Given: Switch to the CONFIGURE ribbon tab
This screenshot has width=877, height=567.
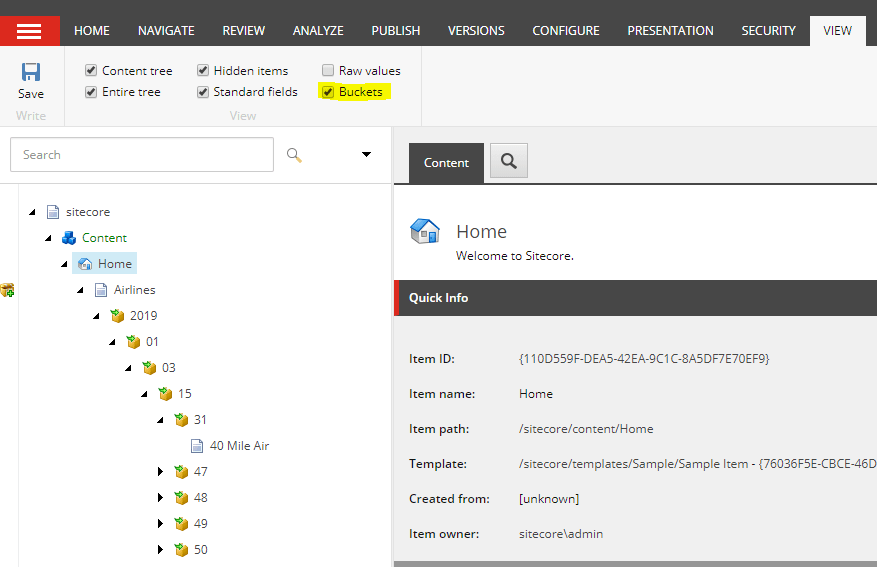Looking at the screenshot, I should click(x=566, y=31).
